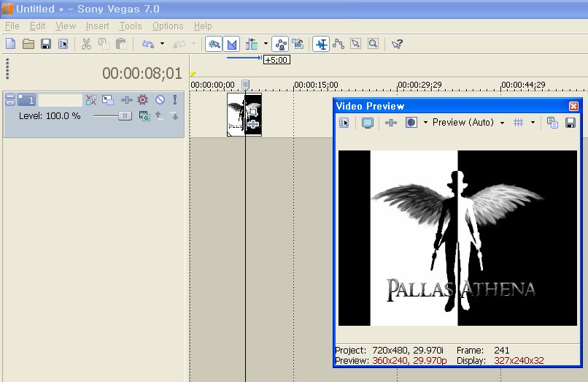Image resolution: width=588 pixels, height=382 pixels.
Task: Select the Selection Edit tool
Action: [x=355, y=44]
